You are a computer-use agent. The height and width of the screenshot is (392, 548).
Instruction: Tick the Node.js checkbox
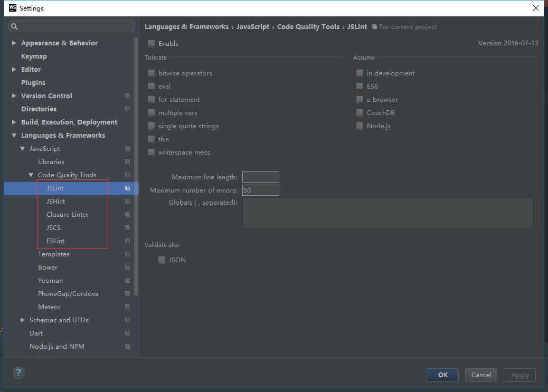[360, 126]
